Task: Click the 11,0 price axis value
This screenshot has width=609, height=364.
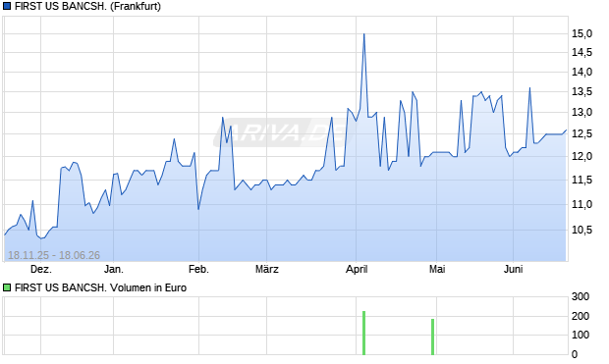Action: coord(581,204)
